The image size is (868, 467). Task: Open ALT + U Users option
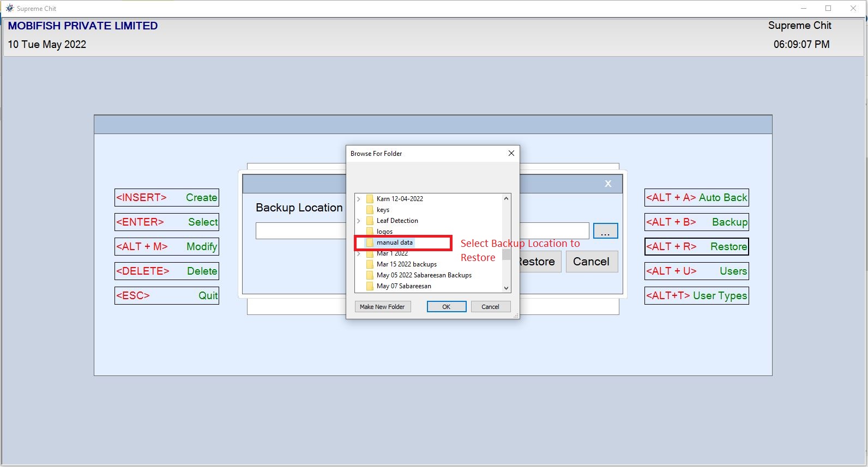[x=696, y=271]
